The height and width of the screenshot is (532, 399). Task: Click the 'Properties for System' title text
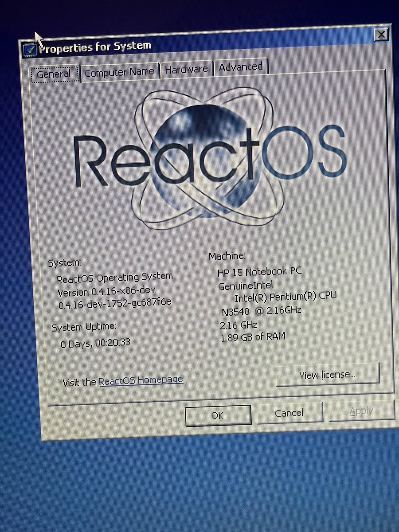pyautogui.click(x=95, y=46)
